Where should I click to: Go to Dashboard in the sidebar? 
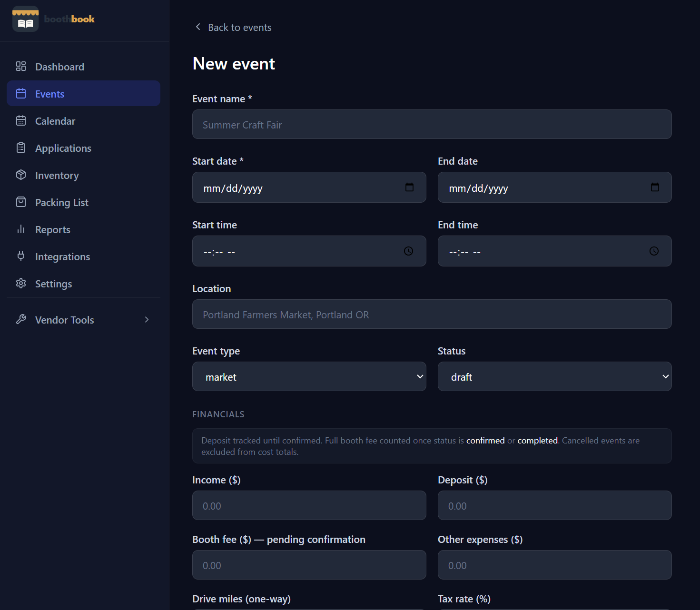point(83,67)
